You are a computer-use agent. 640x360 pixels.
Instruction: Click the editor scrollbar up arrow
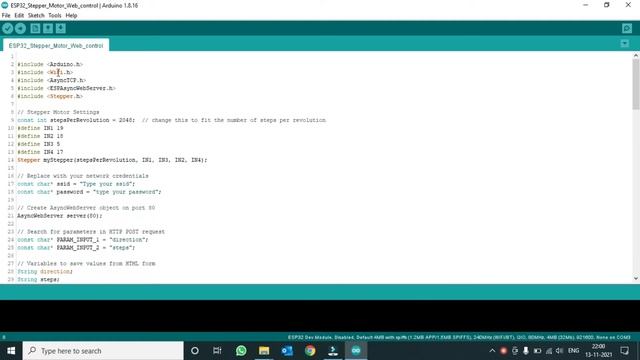(x=636, y=56)
